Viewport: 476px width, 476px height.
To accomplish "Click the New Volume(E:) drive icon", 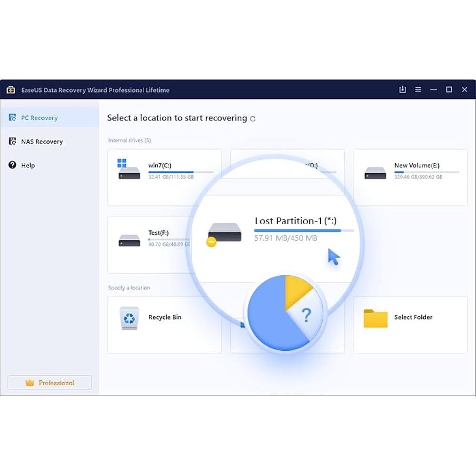I will click(x=375, y=173).
